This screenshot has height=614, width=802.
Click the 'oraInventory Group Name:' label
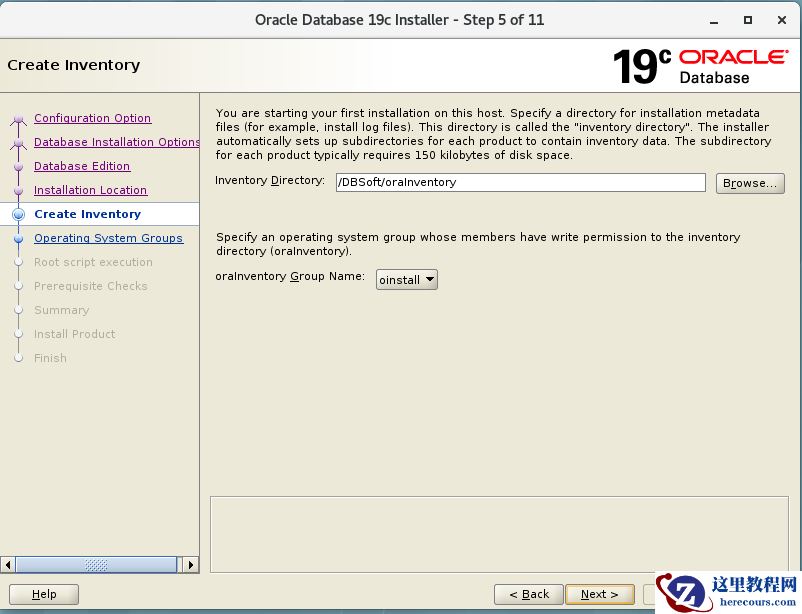pyautogui.click(x=290, y=276)
